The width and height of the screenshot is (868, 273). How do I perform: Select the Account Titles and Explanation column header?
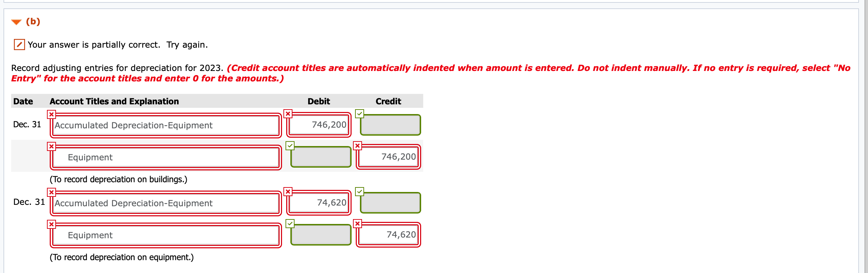[x=114, y=101]
